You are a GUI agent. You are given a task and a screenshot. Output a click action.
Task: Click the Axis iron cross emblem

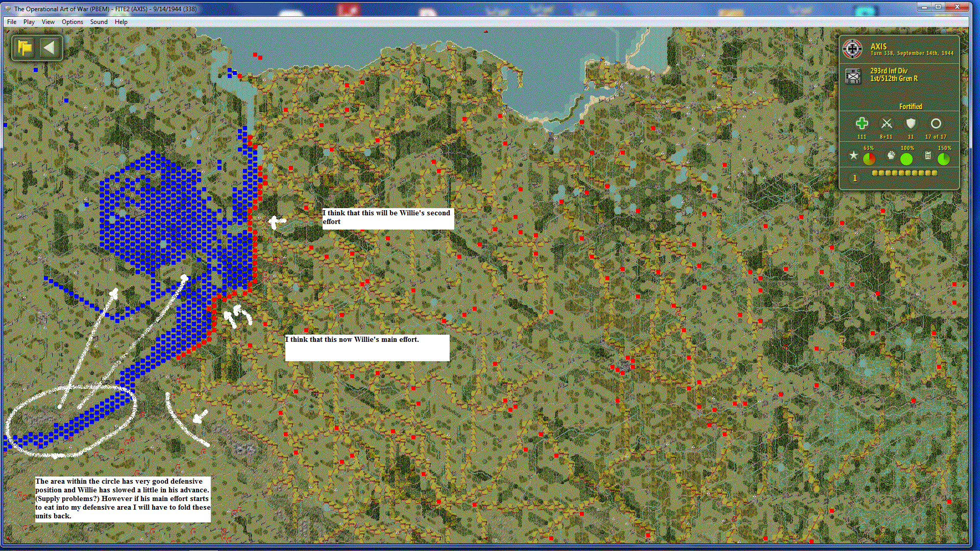point(852,49)
